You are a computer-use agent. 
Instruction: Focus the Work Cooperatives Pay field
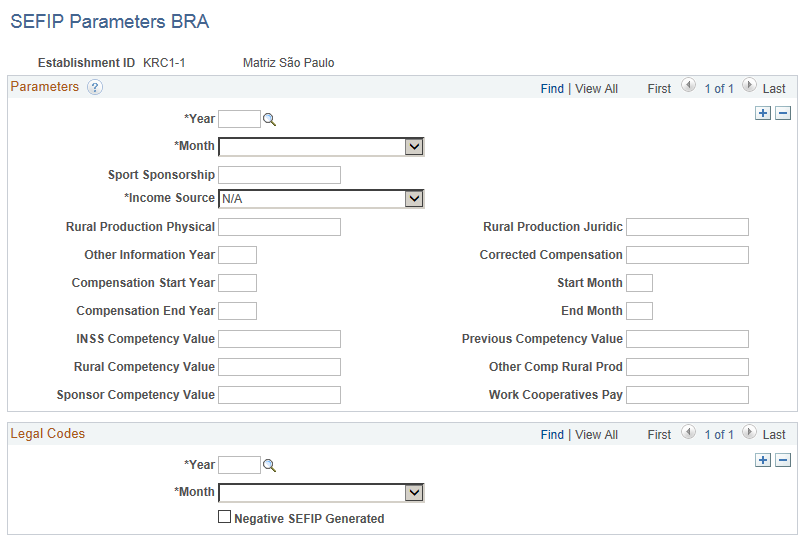point(688,394)
